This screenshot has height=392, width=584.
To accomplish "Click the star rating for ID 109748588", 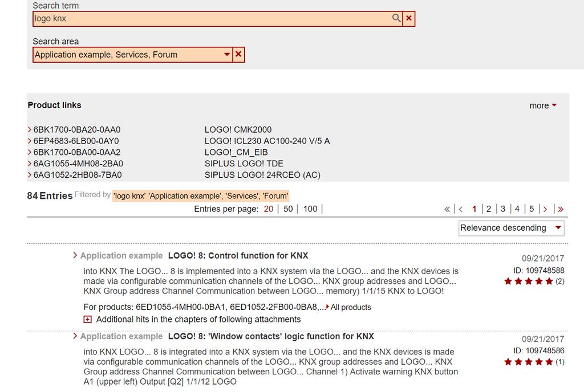I will pos(529,281).
